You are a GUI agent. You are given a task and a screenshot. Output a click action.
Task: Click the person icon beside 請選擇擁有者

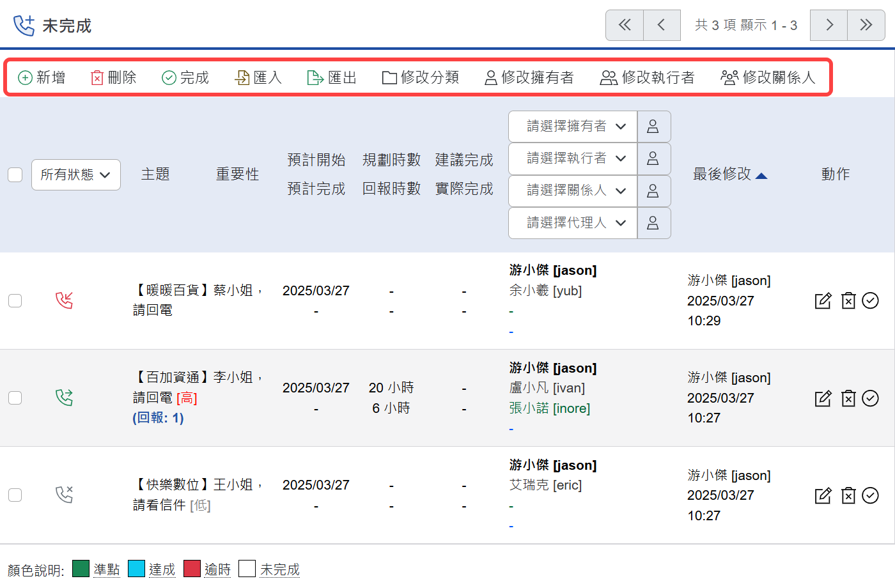653,127
